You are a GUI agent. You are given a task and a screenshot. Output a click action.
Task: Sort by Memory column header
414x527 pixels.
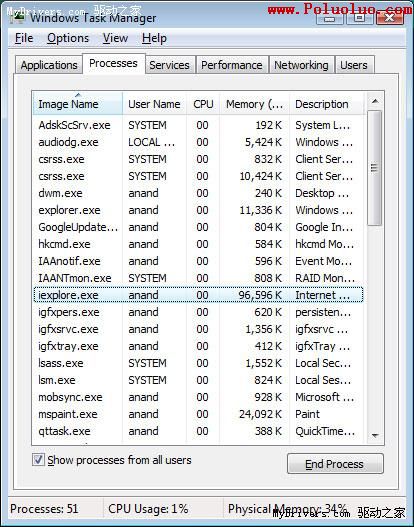(x=254, y=104)
